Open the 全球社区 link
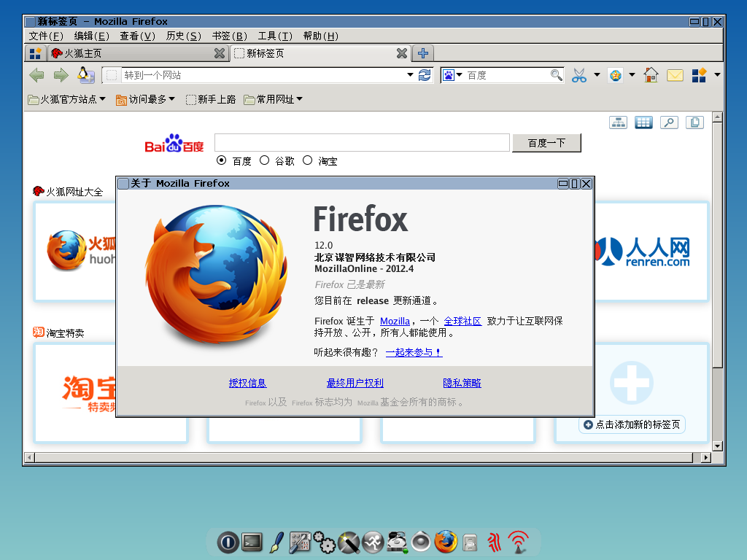 462,321
